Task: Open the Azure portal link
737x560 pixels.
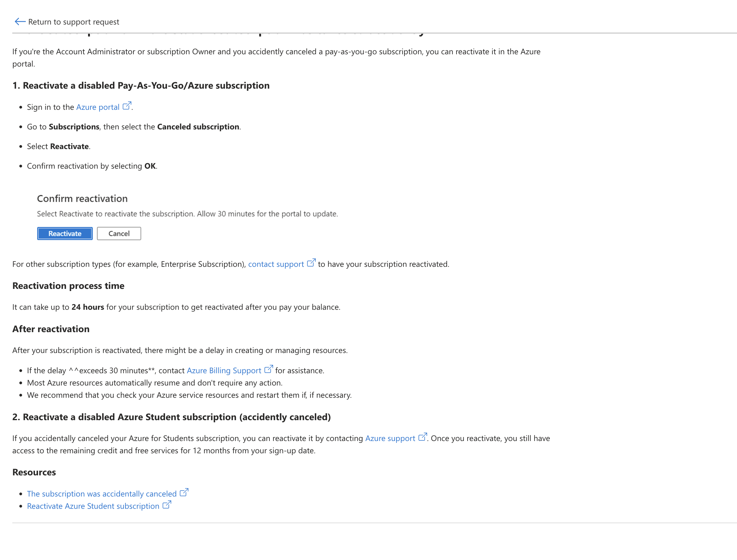Action: tap(98, 107)
